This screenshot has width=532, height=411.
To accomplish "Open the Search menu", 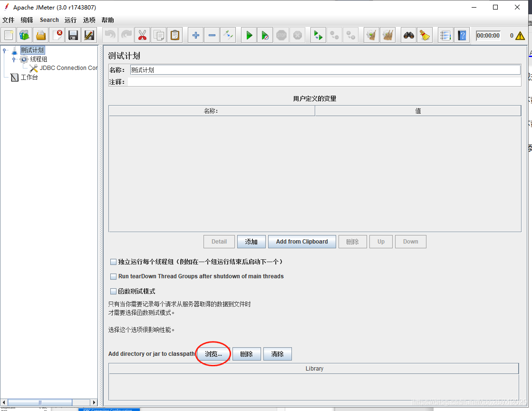I will [49, 20].
